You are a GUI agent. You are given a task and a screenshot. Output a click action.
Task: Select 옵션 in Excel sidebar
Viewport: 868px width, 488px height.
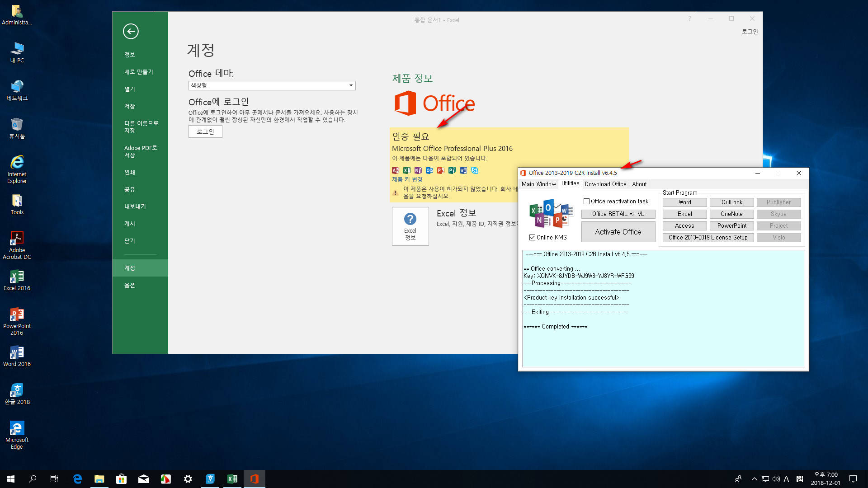140,285
